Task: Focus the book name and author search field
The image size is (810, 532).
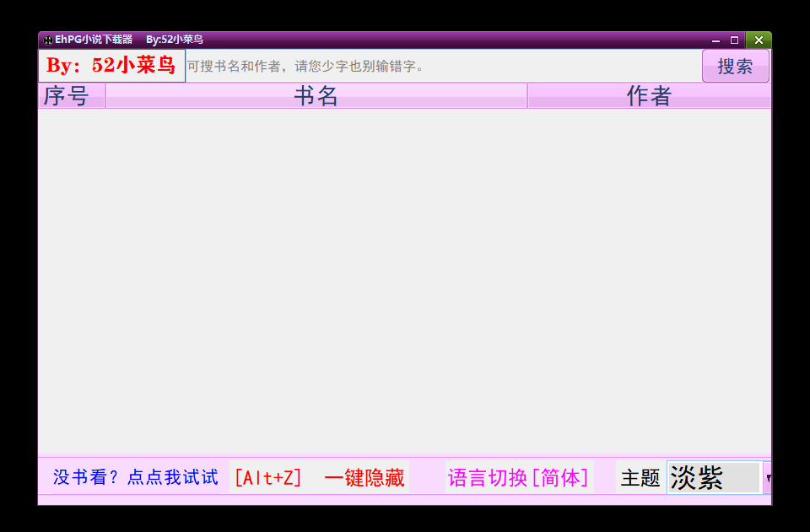Action: point(443,66)
